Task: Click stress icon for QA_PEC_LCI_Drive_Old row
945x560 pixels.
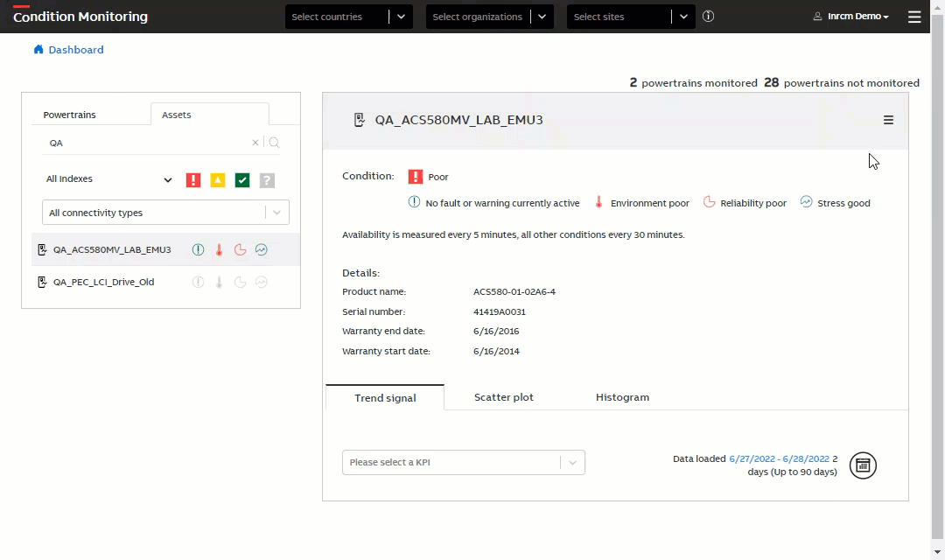Action: pyautogui.click(x=261, y=282)
